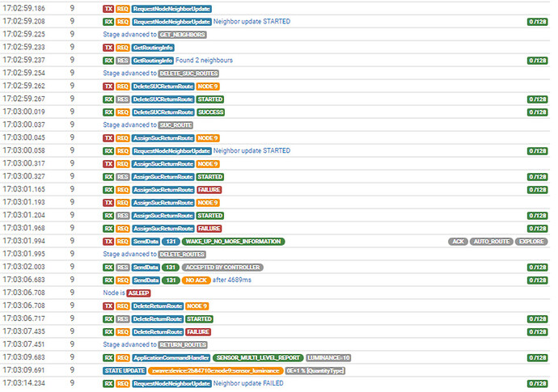The width and height of the screenshot is (558, 392).
Task: Click the FAILURE badge for DeleteReturnRoute
Action: [198, 332]
